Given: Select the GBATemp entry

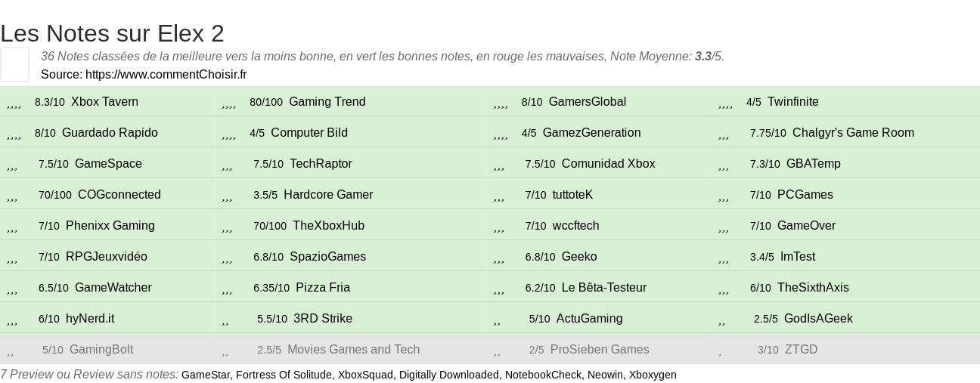Looking at the screenshot, I should (x=813, y=164).
